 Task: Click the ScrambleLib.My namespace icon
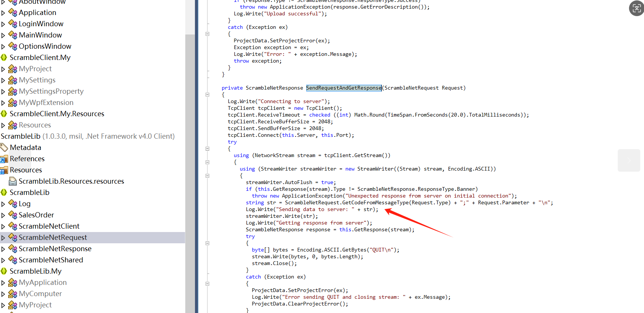click(x=4, y=271)
